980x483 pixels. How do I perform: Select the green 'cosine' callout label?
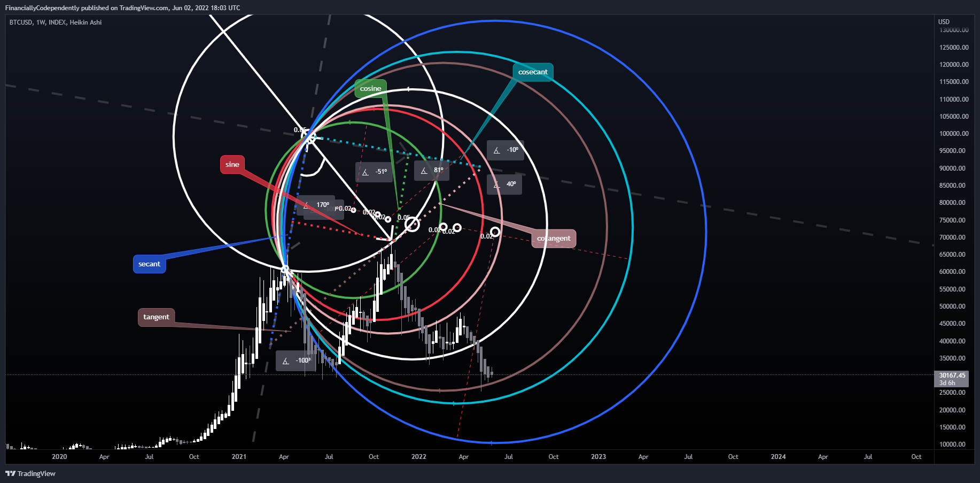tap(370, 88)
